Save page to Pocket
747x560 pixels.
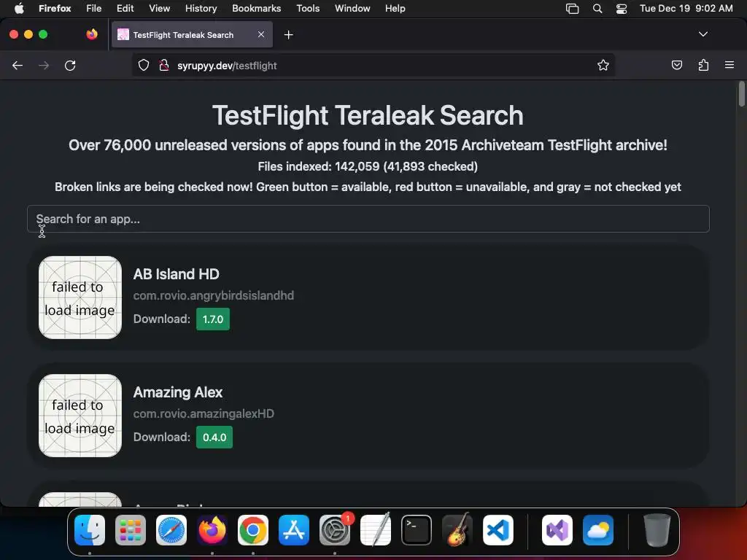point(676,65)
